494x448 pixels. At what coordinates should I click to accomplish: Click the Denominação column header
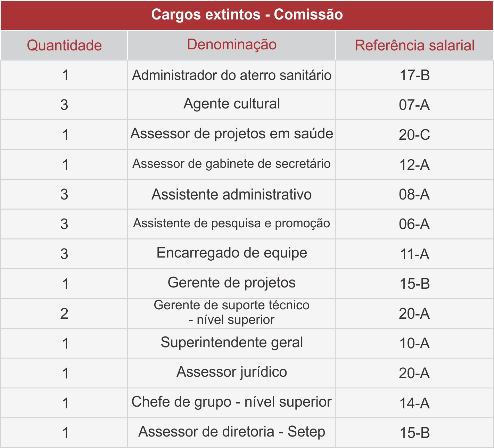click(232, 45)
